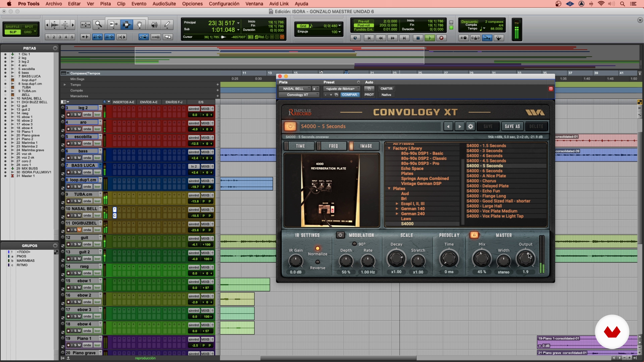Open Convology XT plugin selector dropdown
The image size is (644, 362).
[299, 95]
